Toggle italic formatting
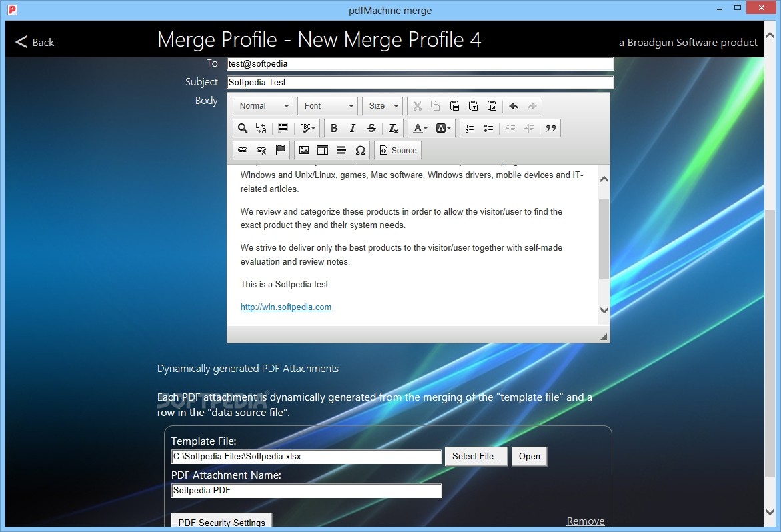Screen dimensions: 781x532 coord(353,129)
